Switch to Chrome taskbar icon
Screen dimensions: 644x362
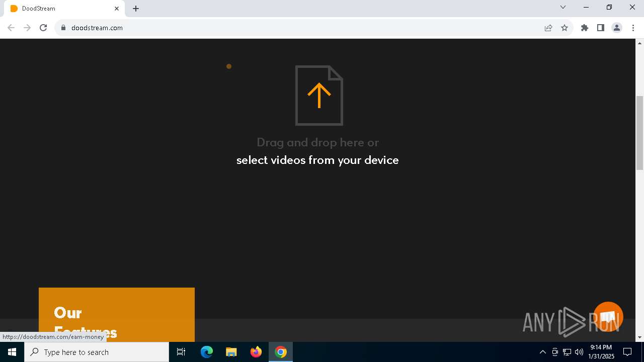281,352
